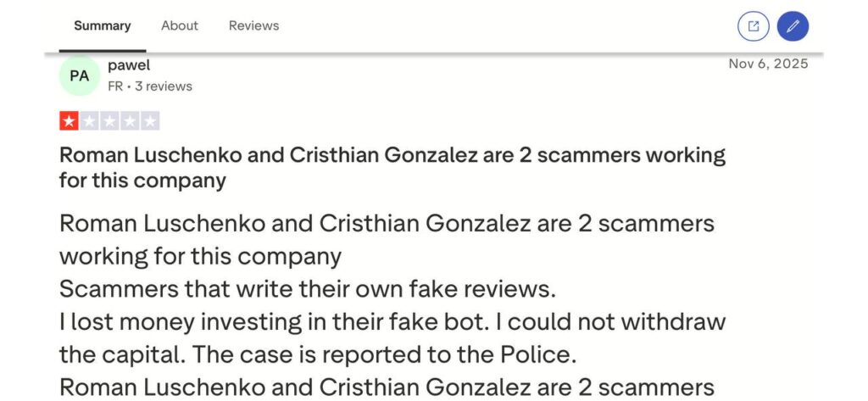
Task: Click the fifth grey rating star
Action: [150, 121]
